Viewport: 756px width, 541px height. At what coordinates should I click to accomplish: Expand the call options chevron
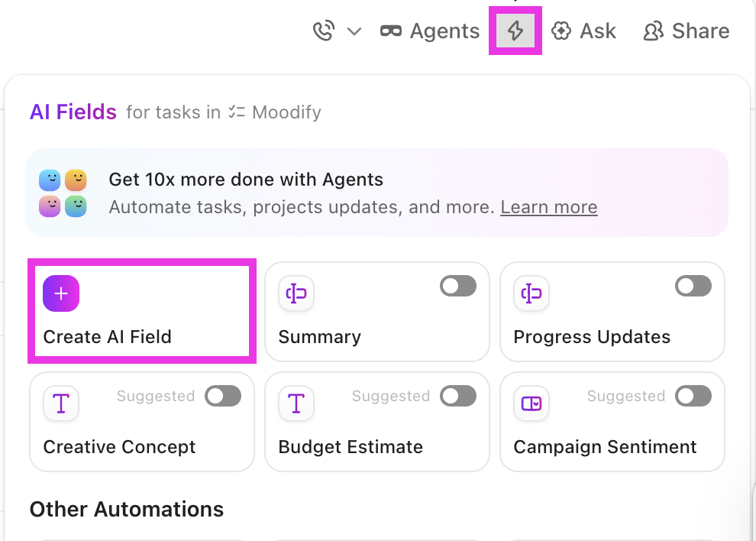354,32
